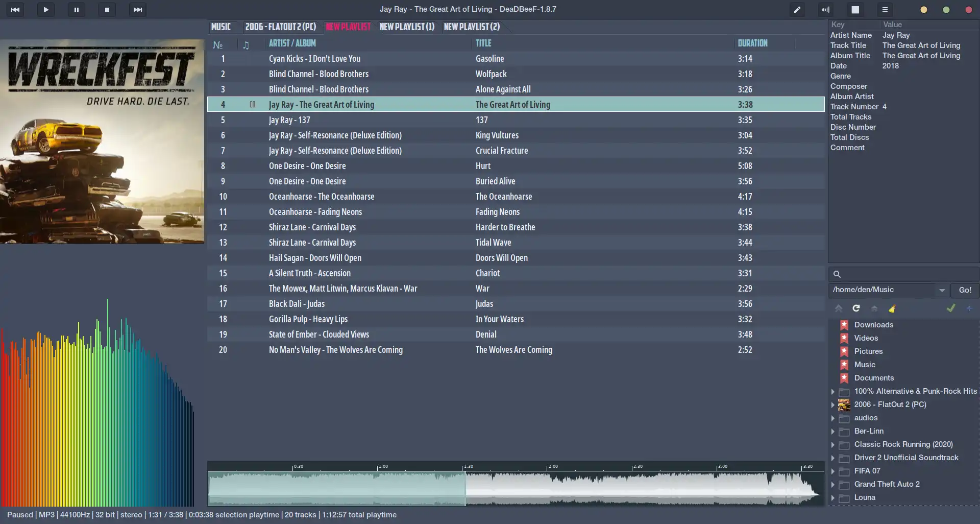Image resolution: width=980 pixels, height=524 pixels.
Task: Click the 3:00 marker on the waveform timeline
Action: pos(722,466)
